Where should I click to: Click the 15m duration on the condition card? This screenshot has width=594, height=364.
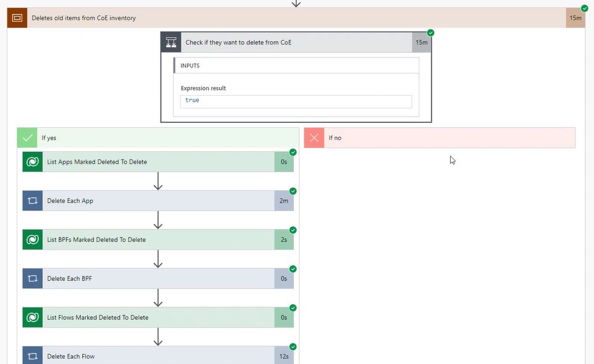[x=421, y=43]
